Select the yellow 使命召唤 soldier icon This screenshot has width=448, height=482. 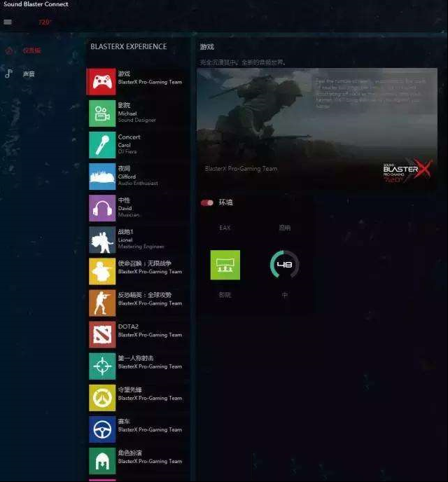(102, 271)
